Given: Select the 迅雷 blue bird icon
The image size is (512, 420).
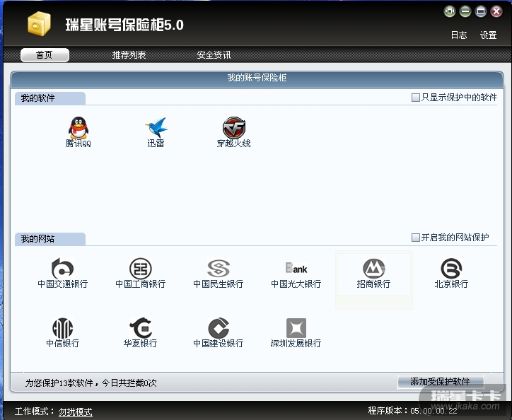Looking at the screenshot, I should coord(156,128).
